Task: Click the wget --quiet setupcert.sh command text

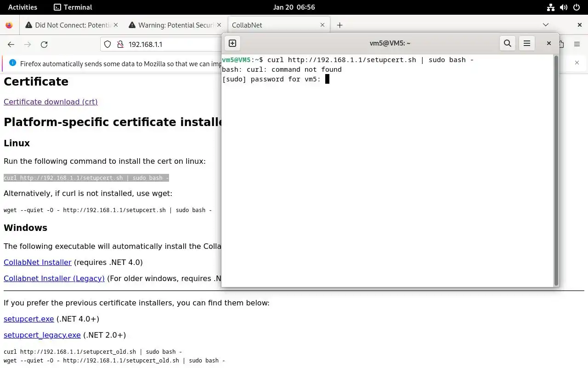Action: [x=107, y=210]
